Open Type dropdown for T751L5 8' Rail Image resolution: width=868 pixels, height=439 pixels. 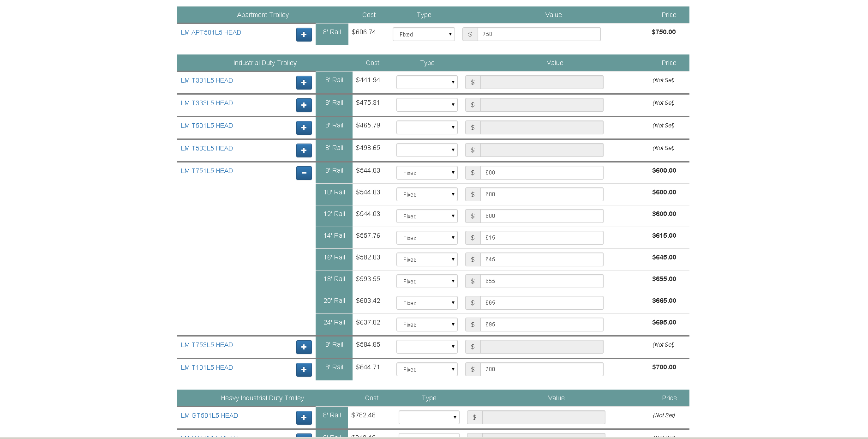tap(427, 173)
